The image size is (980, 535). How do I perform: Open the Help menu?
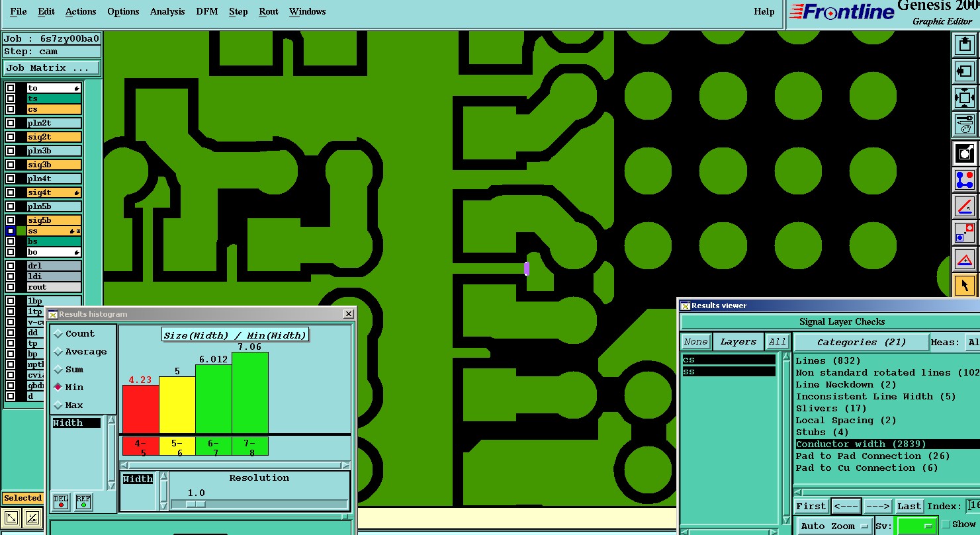point(764,11)
